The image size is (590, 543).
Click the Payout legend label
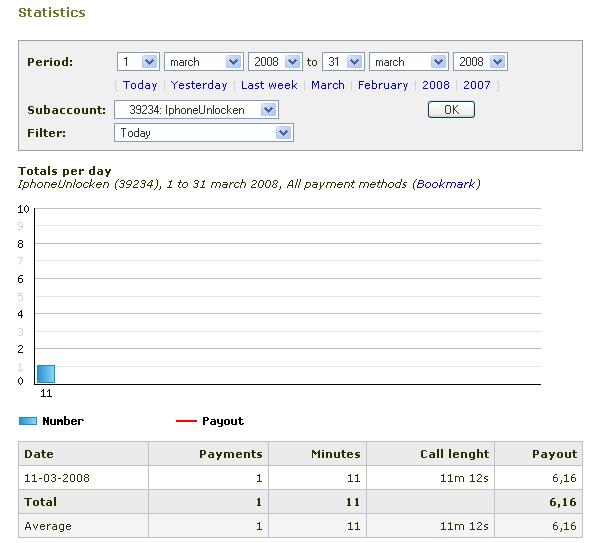(x=223, y=421)
